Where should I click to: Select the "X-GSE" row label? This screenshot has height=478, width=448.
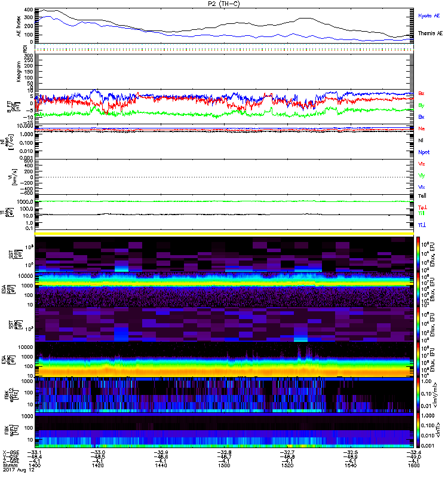tap(11, 453)
